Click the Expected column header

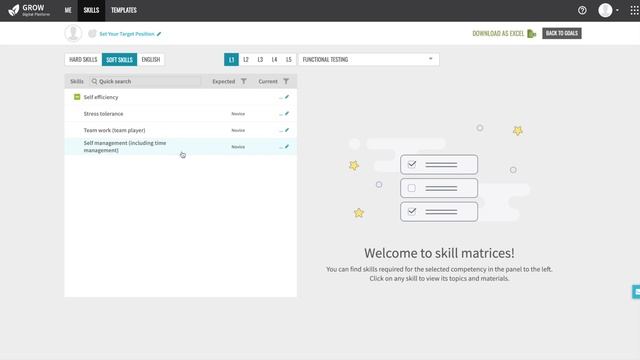click(x=224, y=81)
